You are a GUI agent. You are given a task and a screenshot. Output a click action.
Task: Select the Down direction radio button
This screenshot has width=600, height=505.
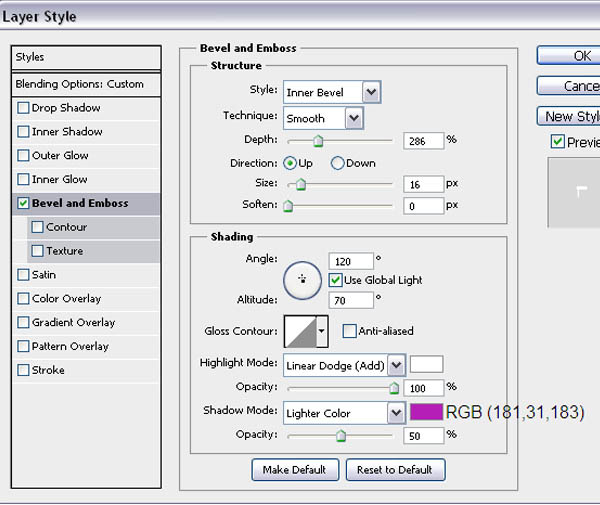338,163
